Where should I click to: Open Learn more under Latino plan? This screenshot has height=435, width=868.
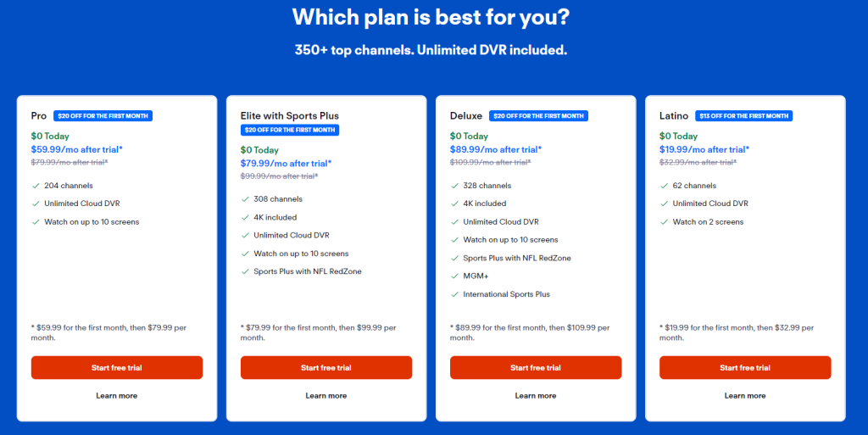[745, 396]
